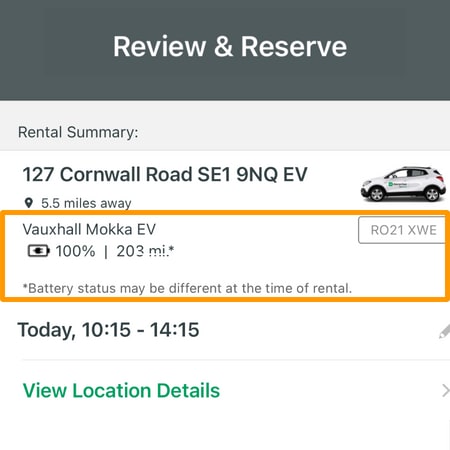This screenshot has height=450, width=450.
Task: Tap the 10:15 start time
Action: [106, 330]
